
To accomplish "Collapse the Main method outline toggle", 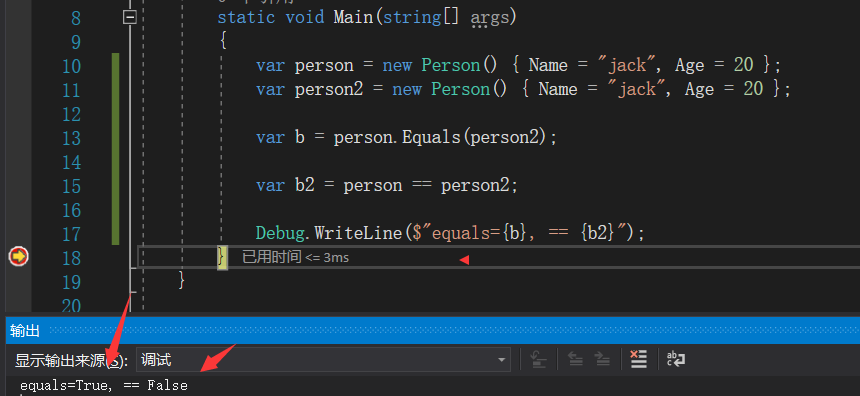I will coord(130,18).
